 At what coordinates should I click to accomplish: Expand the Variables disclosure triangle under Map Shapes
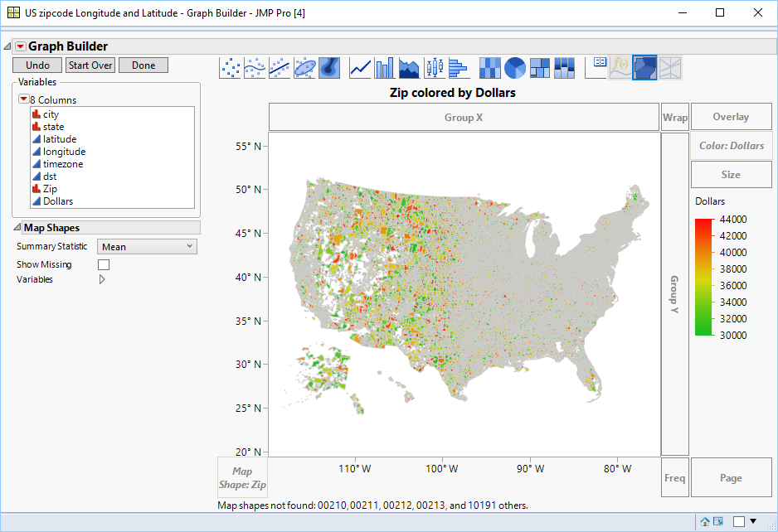click(x=103, y=279)
